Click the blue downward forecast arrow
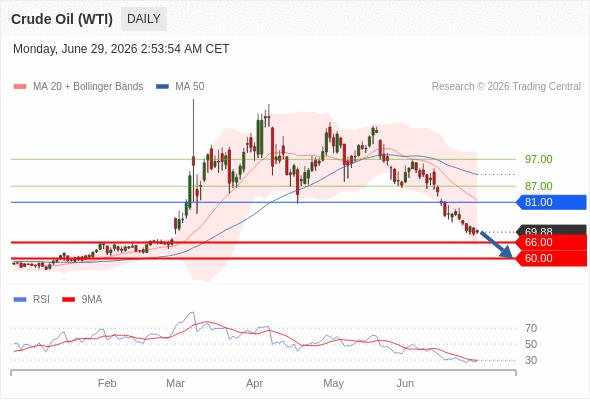Image resolution: width=590 pixels, height=400 pixels. click(497, 245)
